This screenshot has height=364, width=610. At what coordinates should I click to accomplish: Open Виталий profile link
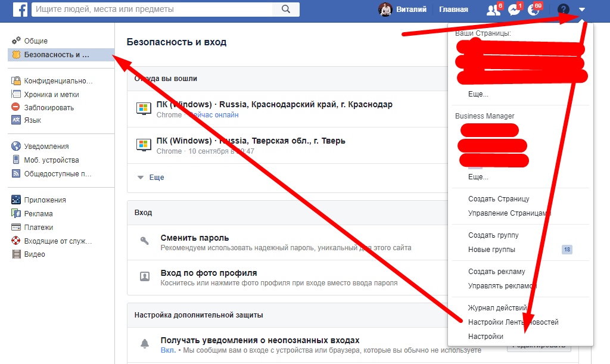(411, 10)
